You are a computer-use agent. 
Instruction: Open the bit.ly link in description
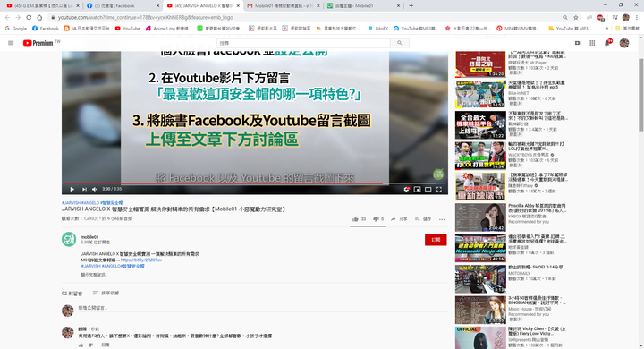pos(141,260)
